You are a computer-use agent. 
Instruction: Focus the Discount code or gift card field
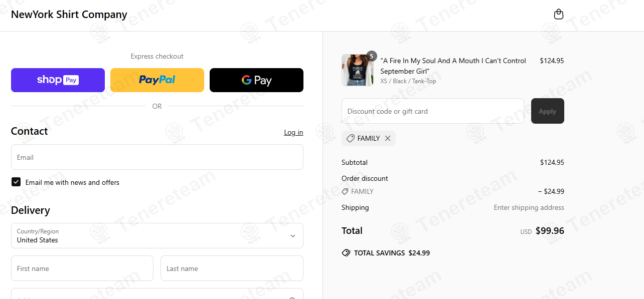(x=433, y=111)
